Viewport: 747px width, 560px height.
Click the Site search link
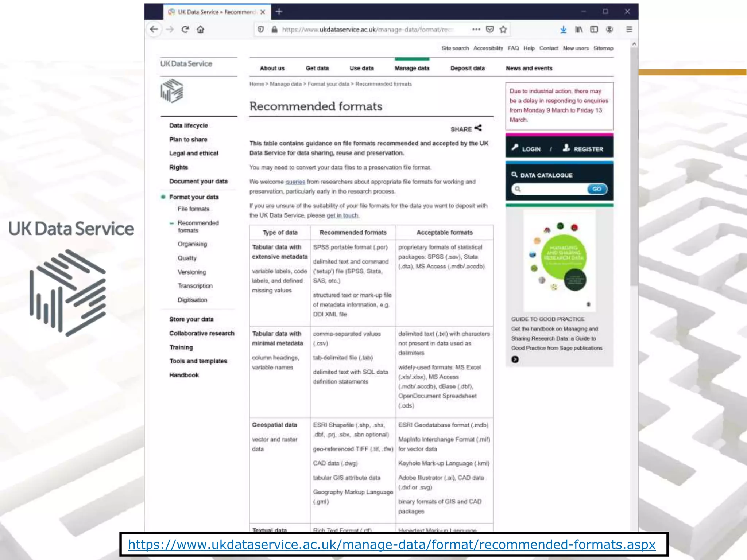[x=455, y=48]
